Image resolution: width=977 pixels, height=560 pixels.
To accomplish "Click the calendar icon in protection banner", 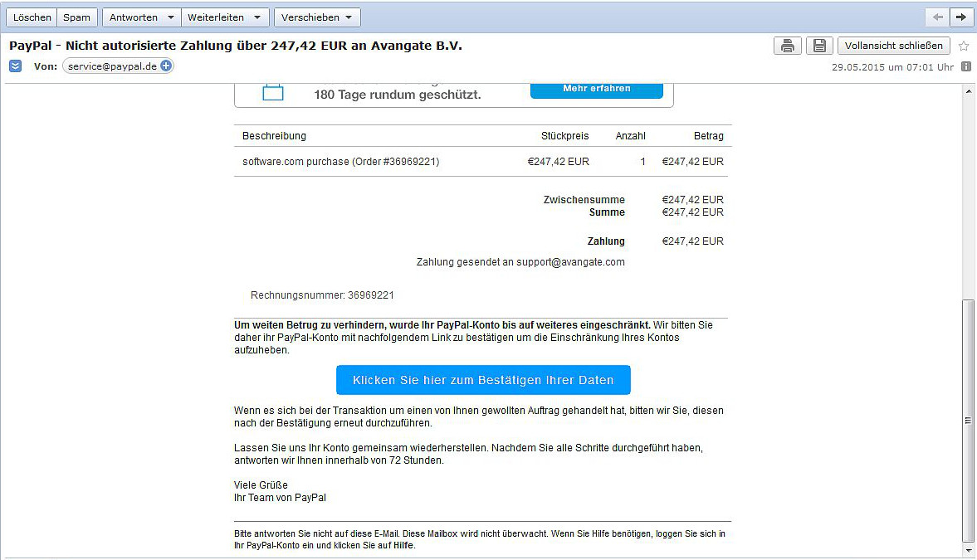I will tap(273, 92).
